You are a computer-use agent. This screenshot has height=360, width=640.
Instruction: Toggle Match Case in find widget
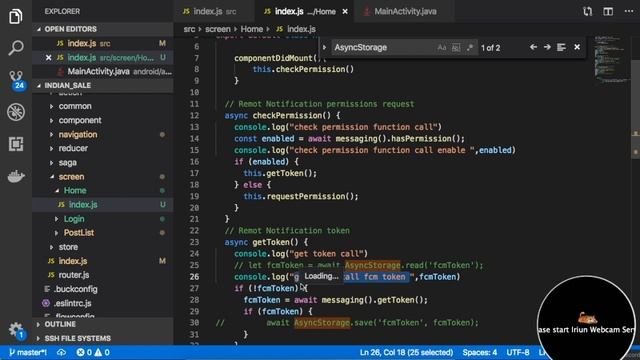[x=442, y=48]
